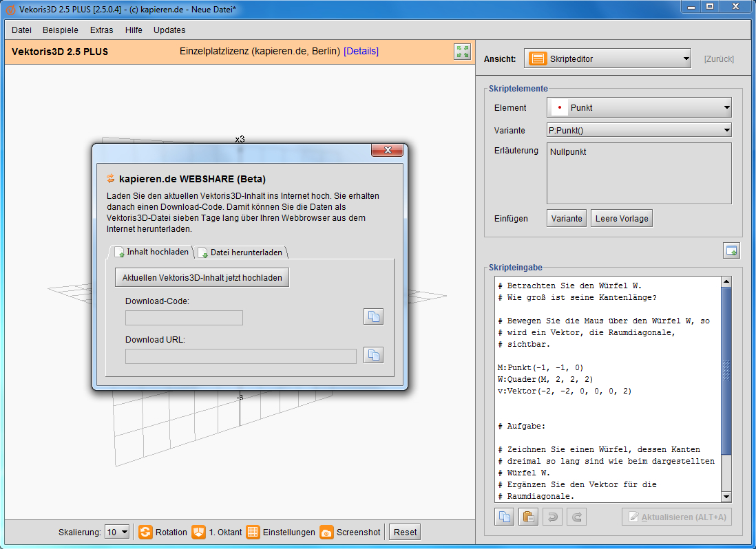The height and width of the screenshot is (549, 756).
Task: Click the paste script clipboard icon
Action: click(528, 517)
